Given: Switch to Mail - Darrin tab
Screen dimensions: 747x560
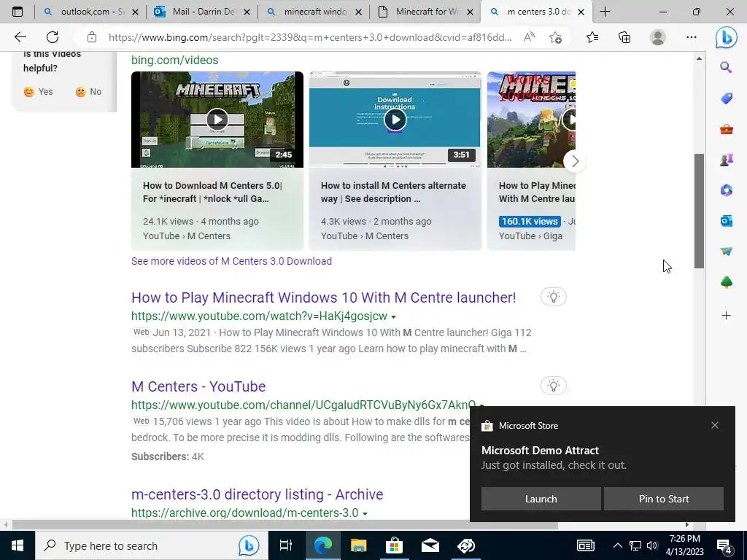Looking at the screenshot, I should pyautogui.click(x=203, y=12).
